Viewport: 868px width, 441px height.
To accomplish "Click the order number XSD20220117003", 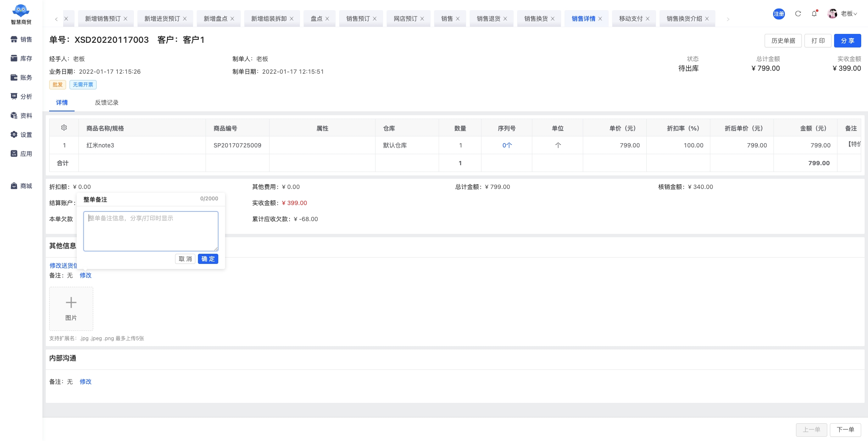I will (x=111, y=40).
